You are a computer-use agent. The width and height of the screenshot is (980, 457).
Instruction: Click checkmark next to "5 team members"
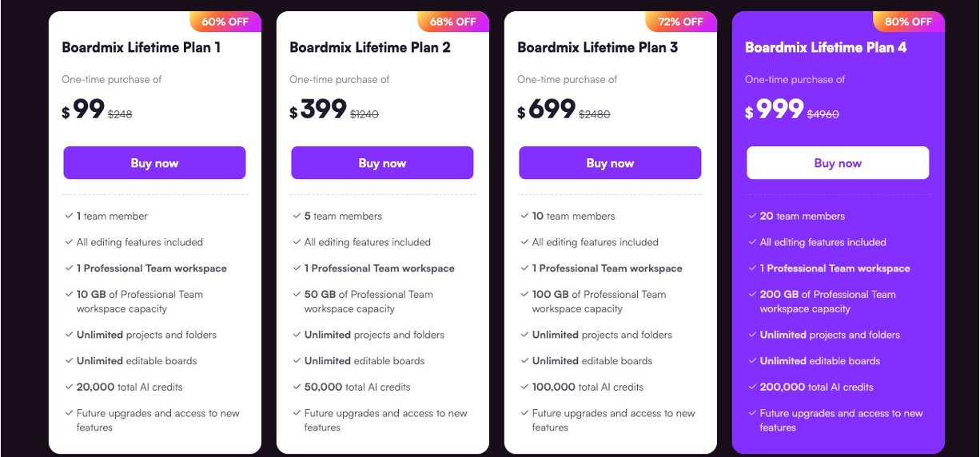click(297, 216)
